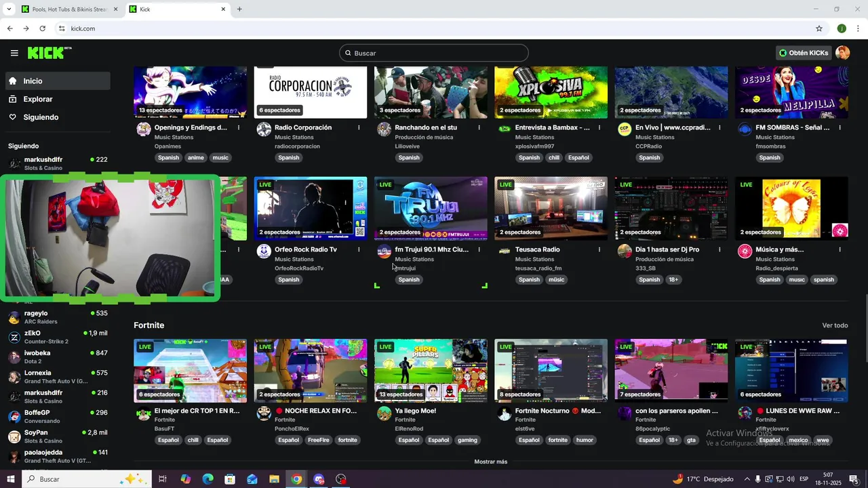The image size is (868, 488).
Task: Open File Explorer from the taskbar
Action: [275, 479]
